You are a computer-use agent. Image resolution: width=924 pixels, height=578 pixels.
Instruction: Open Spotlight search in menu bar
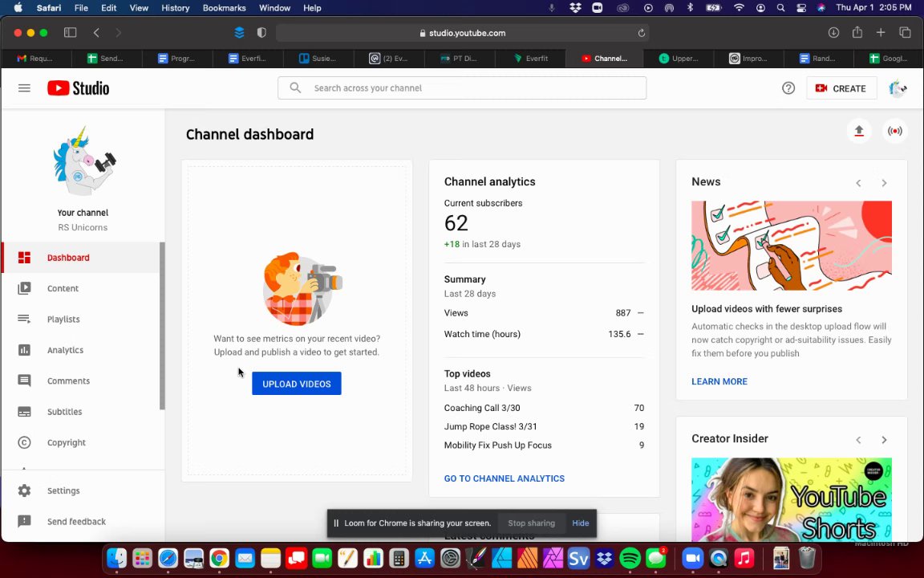(x=780, y=8)
